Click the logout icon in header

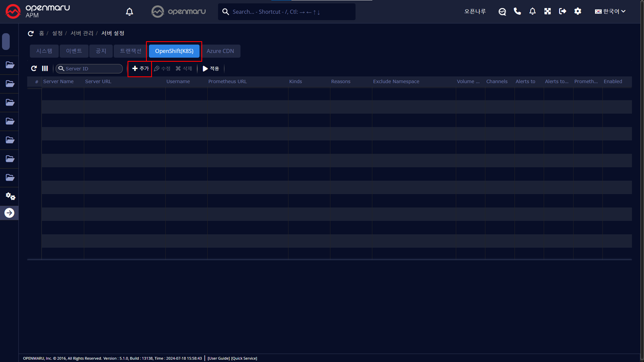[562, 12]
